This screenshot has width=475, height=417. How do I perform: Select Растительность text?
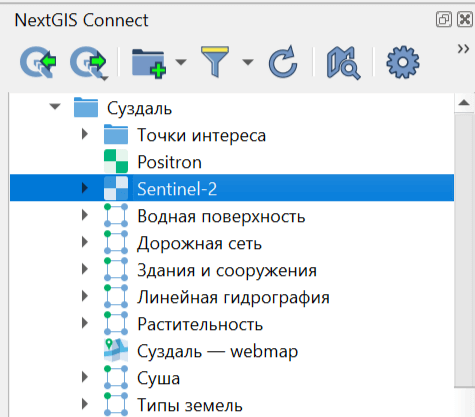click(200, 324)
